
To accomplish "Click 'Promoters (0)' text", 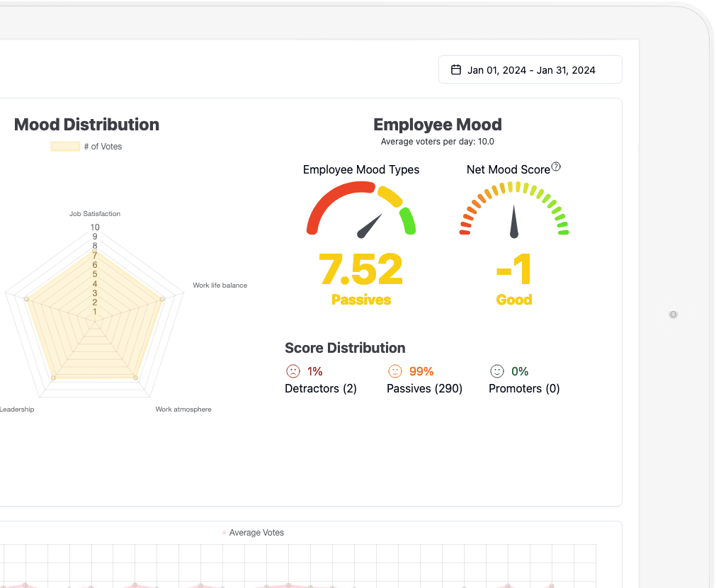I will tap(524, 388).
